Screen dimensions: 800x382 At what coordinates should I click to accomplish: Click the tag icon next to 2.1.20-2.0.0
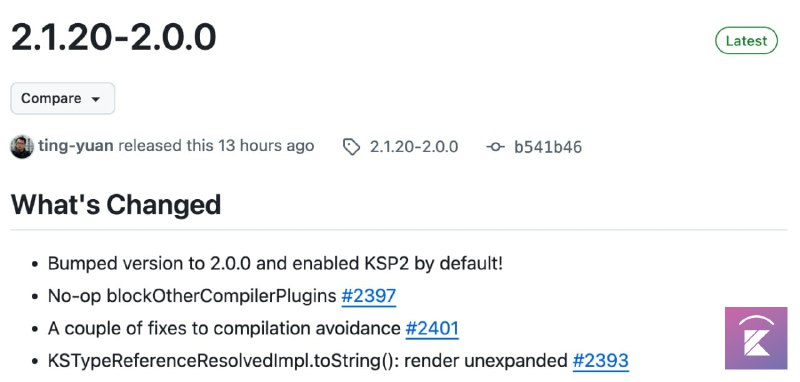coord(352,147)
